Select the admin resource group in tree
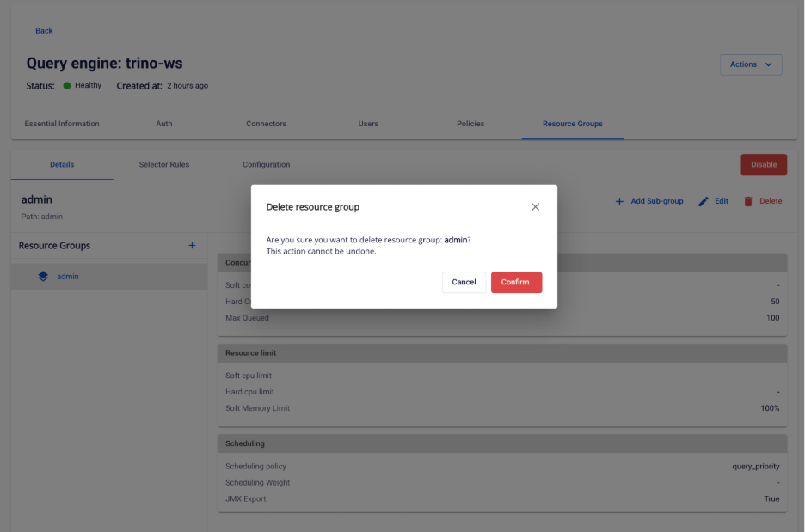This screenshot has height=532, width=805. (109, 277)
